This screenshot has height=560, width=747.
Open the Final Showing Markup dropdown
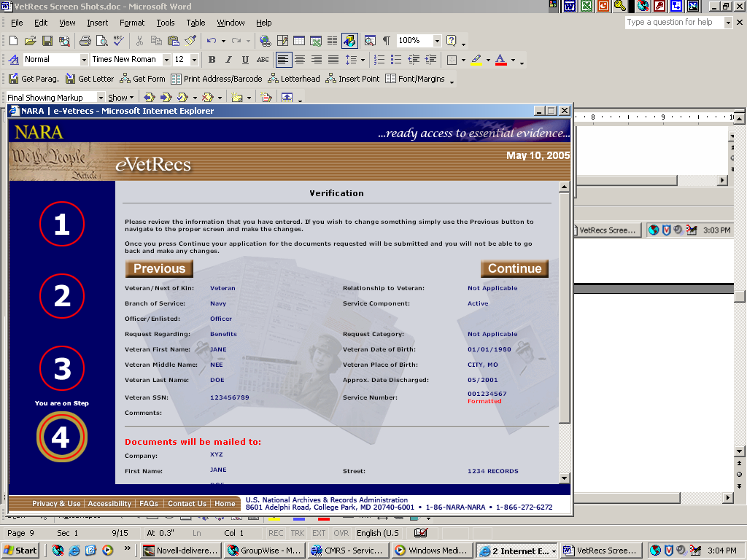coord(101,98)
